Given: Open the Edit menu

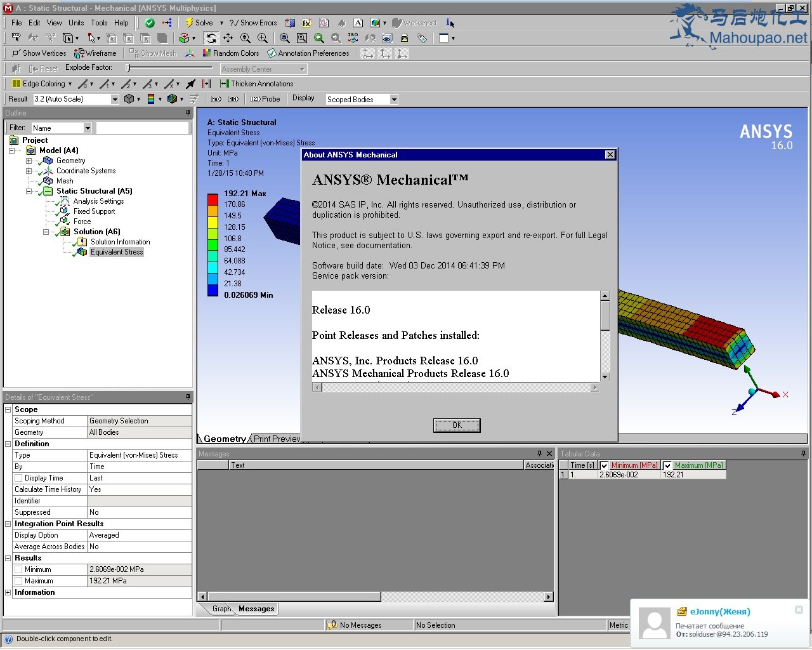Looking at the screenshot, I should (34, 23).
